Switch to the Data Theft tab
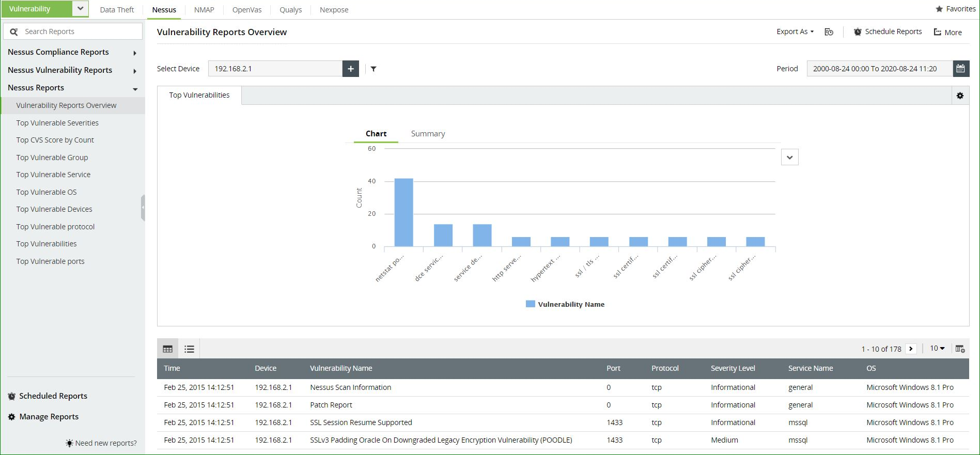980x455 pixels. point(117,10)
